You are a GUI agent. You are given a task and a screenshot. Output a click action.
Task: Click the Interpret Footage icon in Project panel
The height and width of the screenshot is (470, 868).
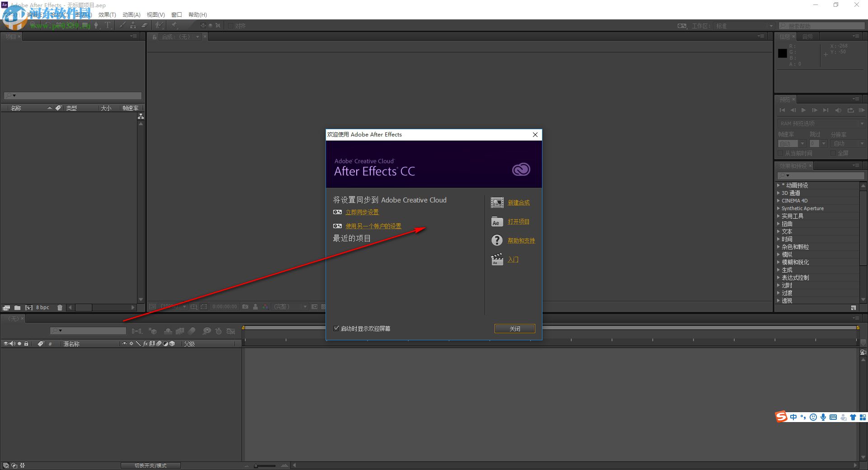(x=6, y=308)
